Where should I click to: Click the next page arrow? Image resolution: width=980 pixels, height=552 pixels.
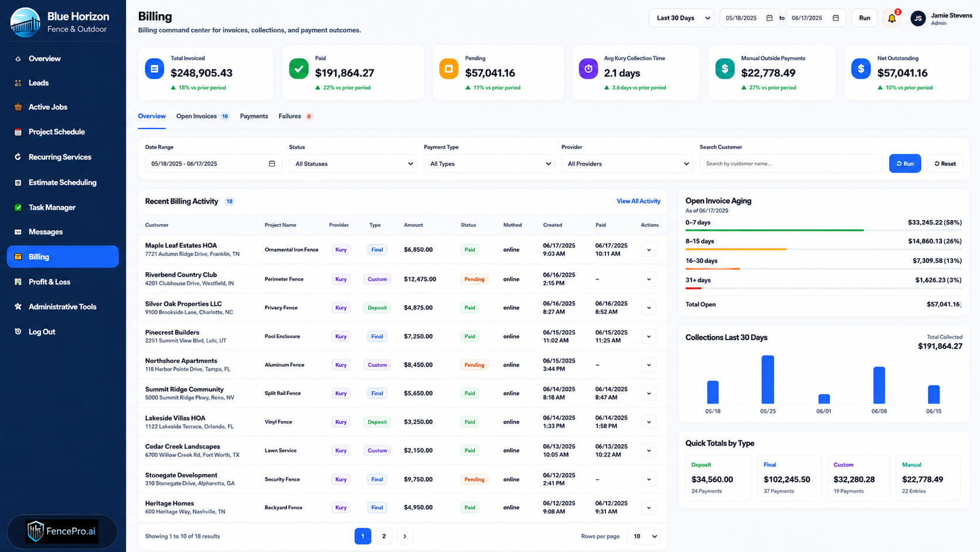point(404,536)
